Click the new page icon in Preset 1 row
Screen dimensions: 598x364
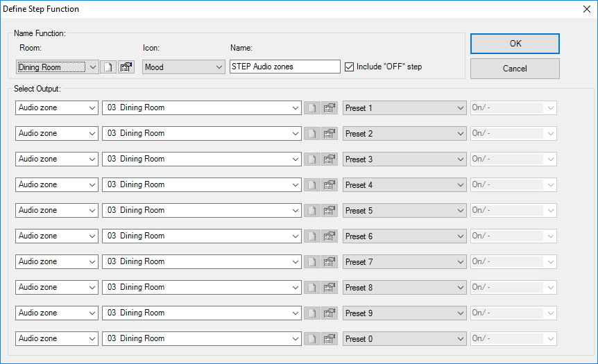(312, 108)
